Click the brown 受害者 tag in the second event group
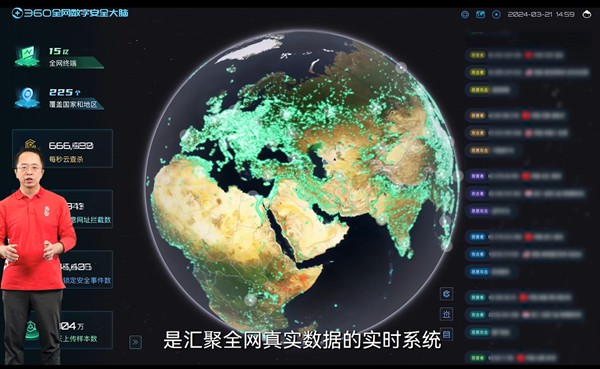Viewport: 600px width, 369px height. click(477, 115)
